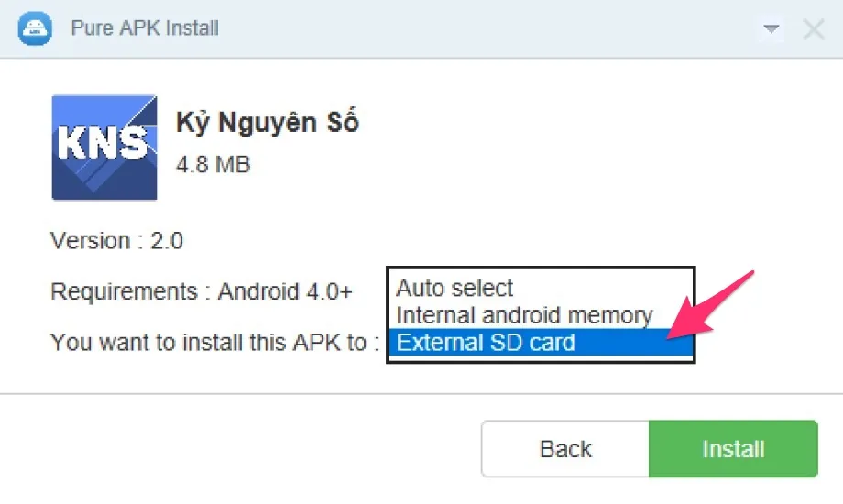Click the pink arrow pointing at SD card
This screenshot has height=504, width=843.
point(710,305)
